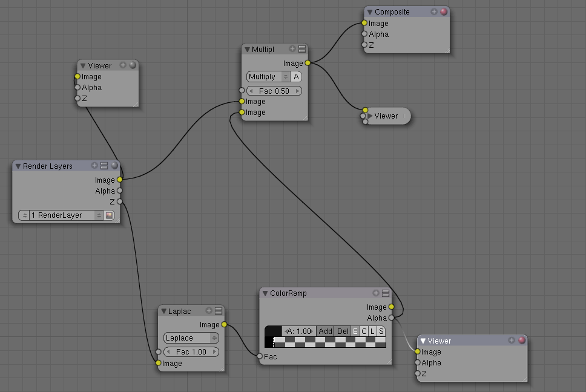Click the plus icon in Composite node header
This screenshot has width=586, height=392.
[434, 11]
